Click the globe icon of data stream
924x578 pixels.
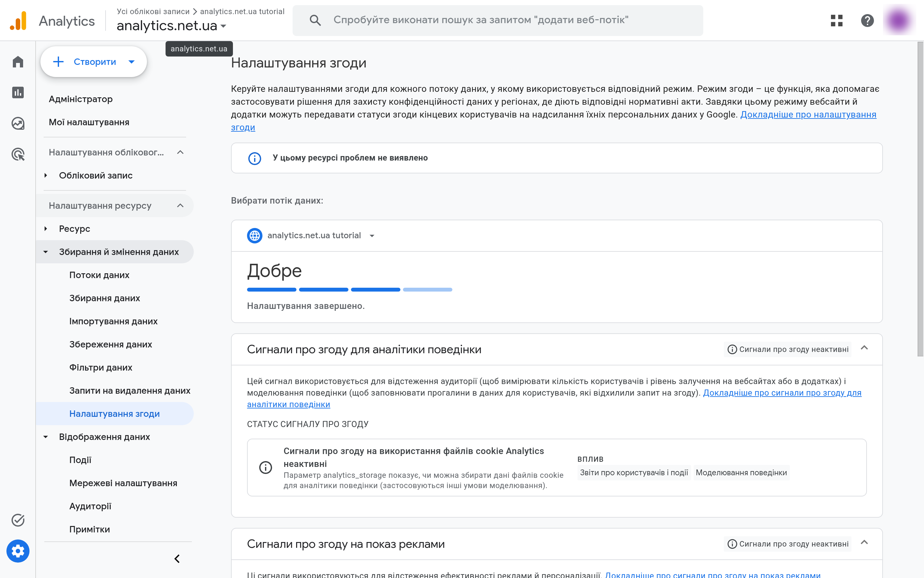(255, 235)
